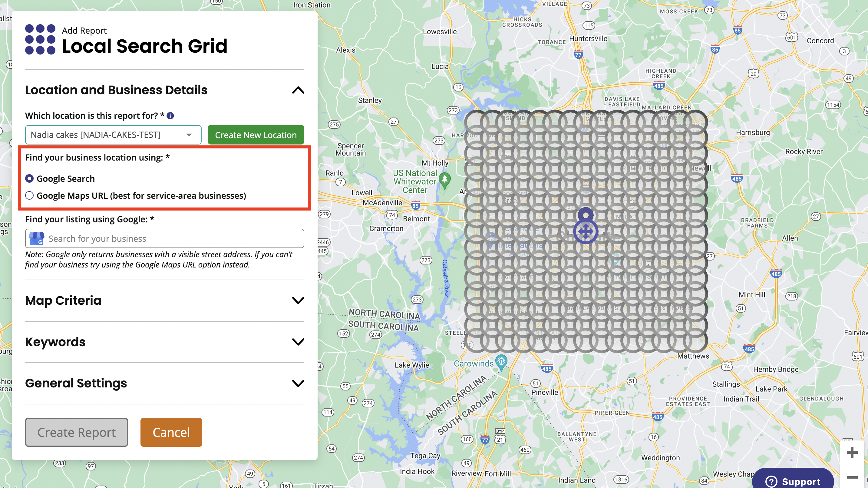Click the map center move marker

(x=586, y=232)
